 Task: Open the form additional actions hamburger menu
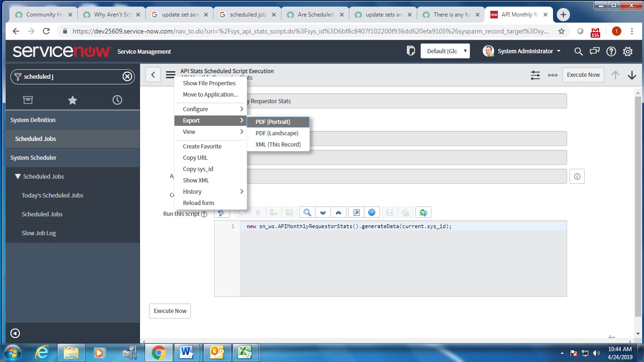coord(170,74)
